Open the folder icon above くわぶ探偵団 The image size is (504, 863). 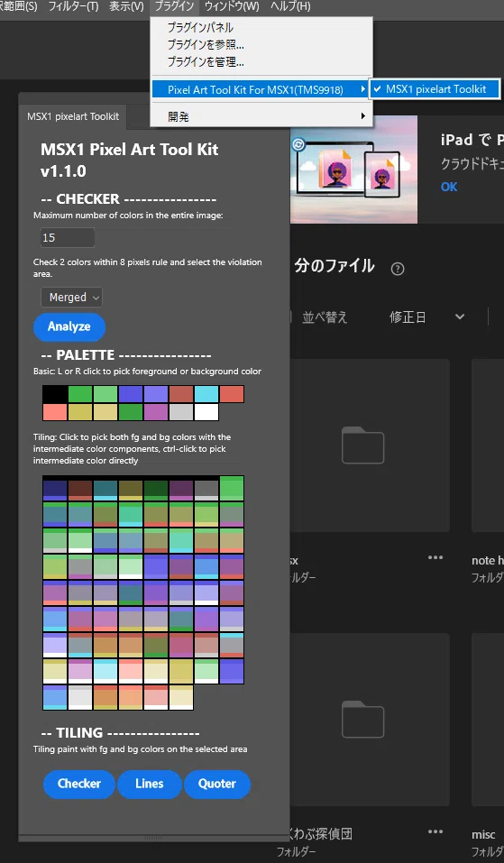pos(363,720)
